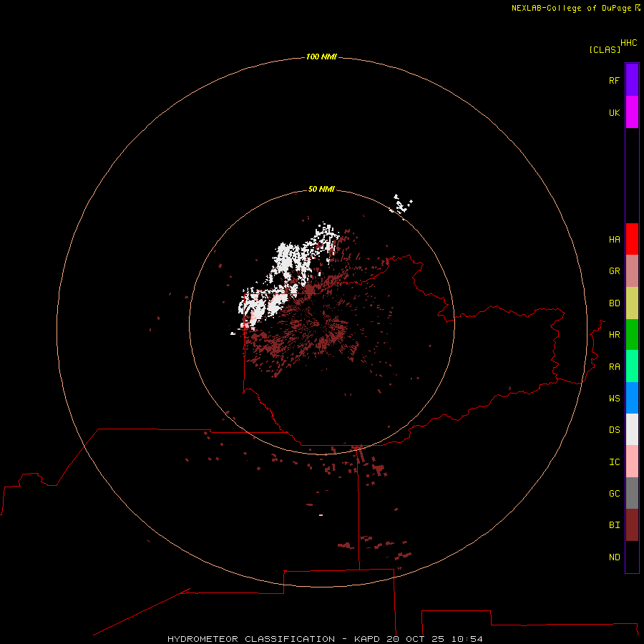Click the HA red legend swatch

pyautogui.click(x=632, y=239)
